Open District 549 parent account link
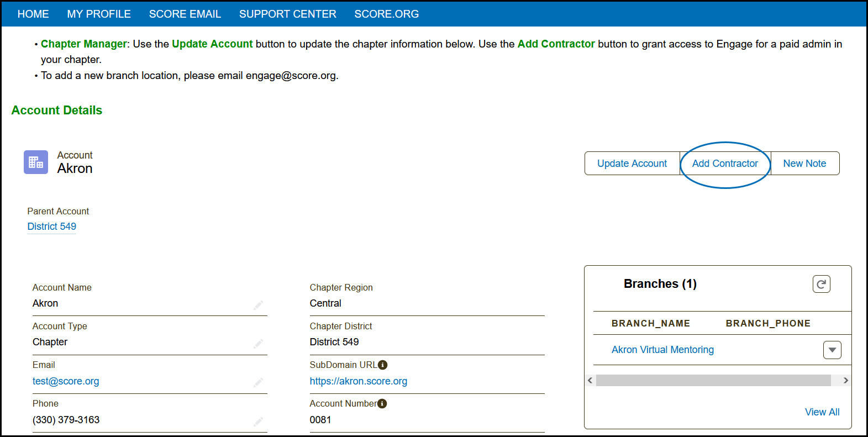This screenshot has width=868, height=437. point(52,227)
